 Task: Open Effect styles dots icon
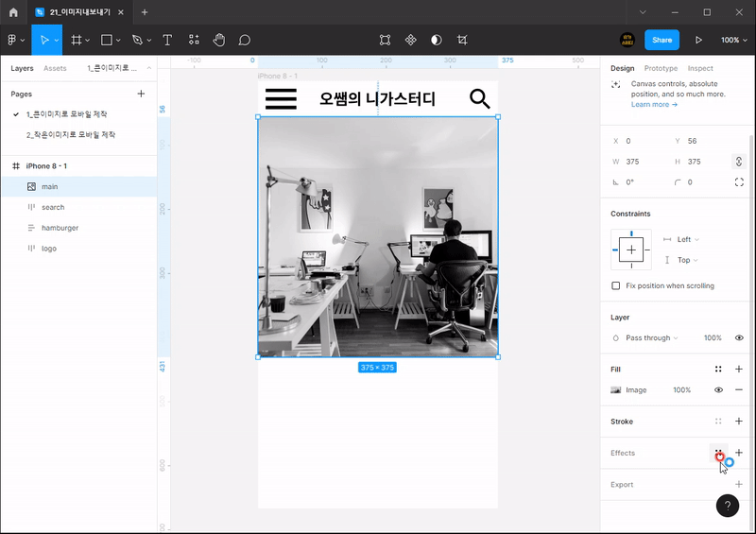(x=718, y=453)
